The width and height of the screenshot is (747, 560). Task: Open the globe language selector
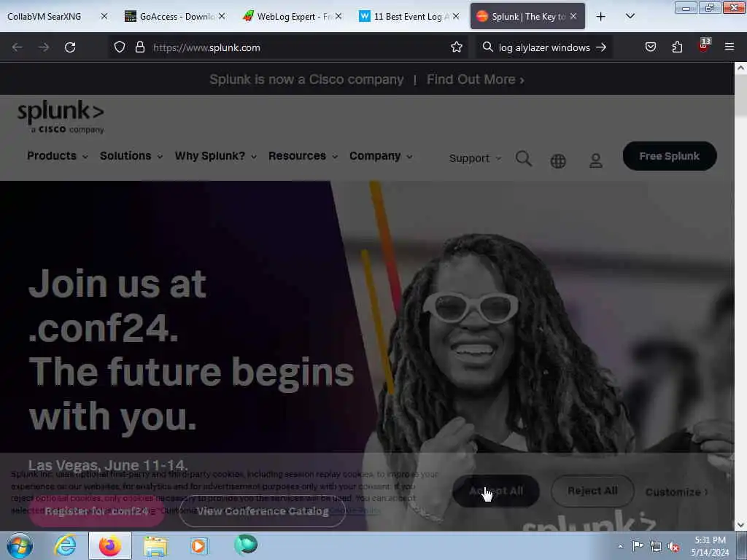point(558,161)
